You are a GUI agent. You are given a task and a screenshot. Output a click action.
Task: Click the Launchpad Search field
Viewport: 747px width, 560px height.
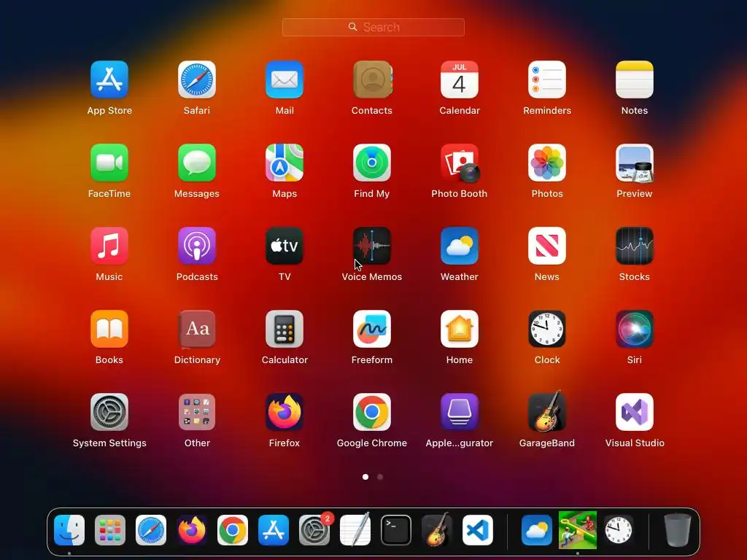point(373,27)
